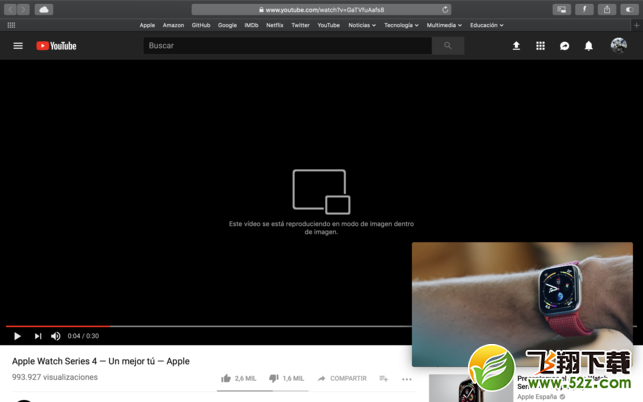
Task: Click the upload video icon
Action: tap(516, 46)
